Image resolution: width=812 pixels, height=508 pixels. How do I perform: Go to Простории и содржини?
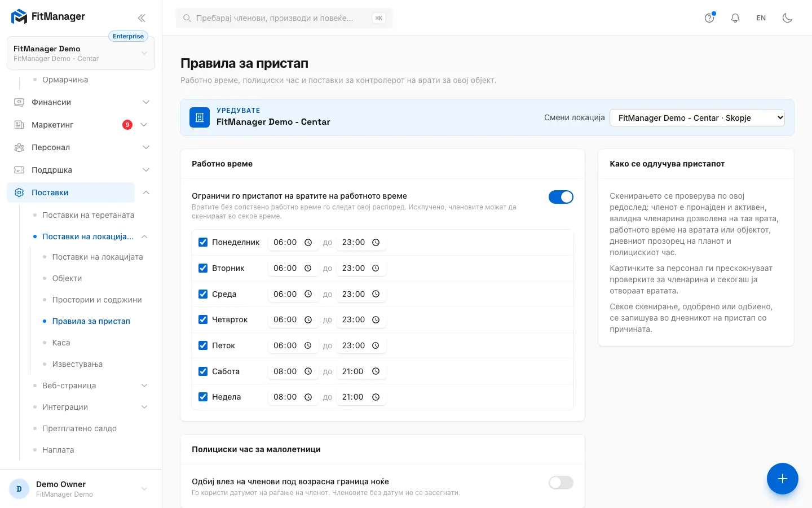97,300
